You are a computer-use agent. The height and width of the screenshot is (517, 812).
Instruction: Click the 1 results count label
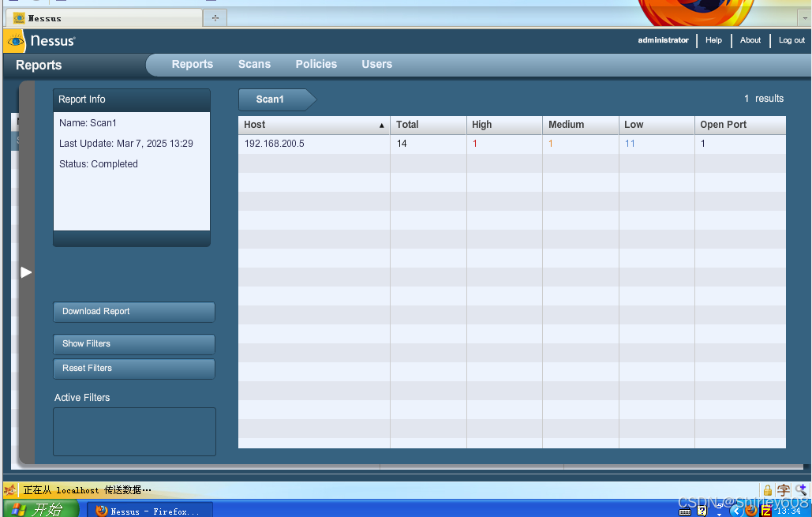pos(764,99)
